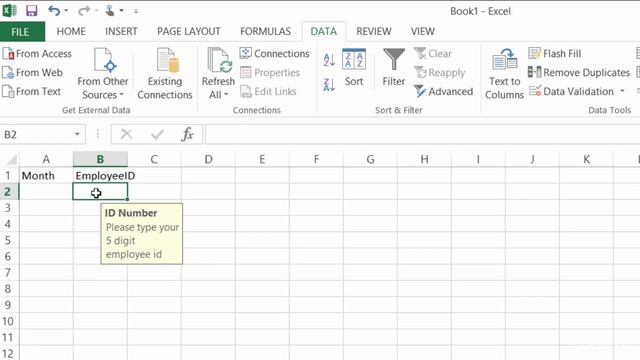
Task: Select column G header
Action: click(x=370, y=159)
